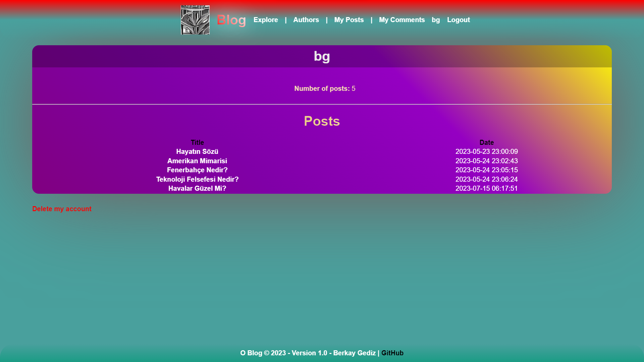The image size is (644, 362).
Task: Open the Explore page
Action: (266, 20)
